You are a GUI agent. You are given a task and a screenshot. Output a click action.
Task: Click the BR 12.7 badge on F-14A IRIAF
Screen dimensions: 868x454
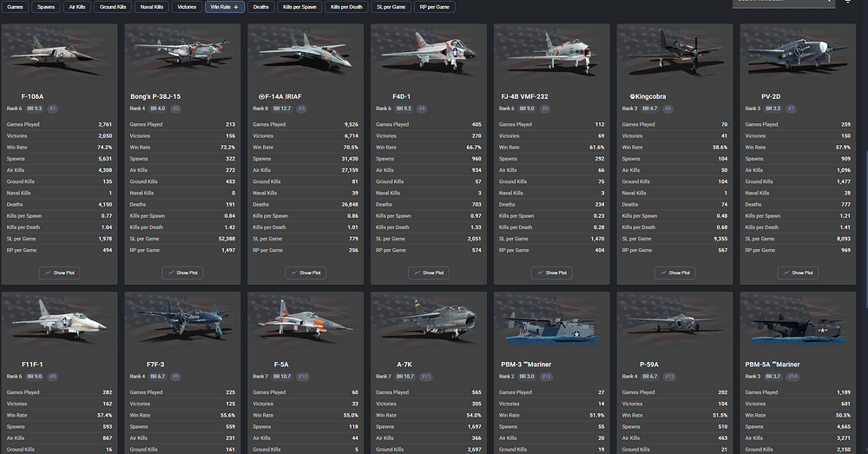(x=283, y=109)
